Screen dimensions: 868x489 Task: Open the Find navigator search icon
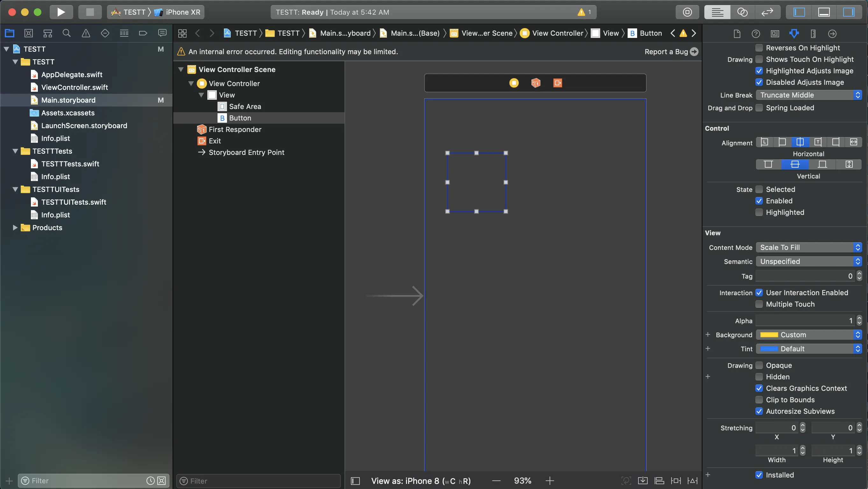[67, 33]
